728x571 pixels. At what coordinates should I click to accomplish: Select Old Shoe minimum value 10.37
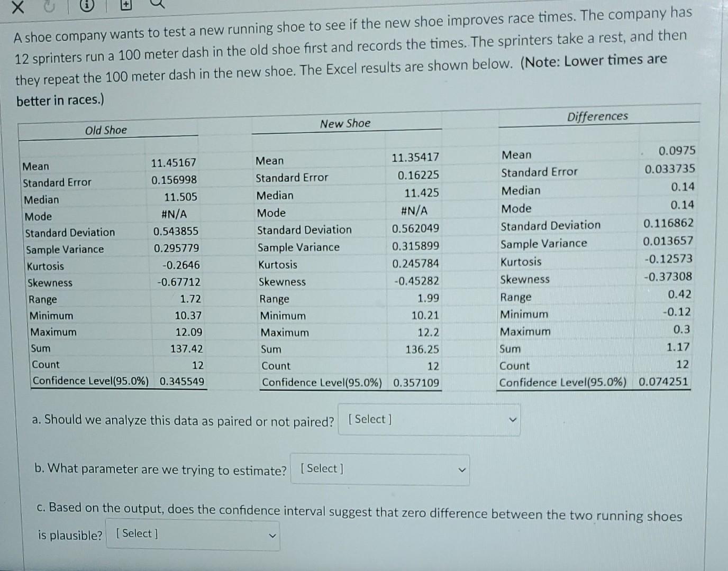(x=188, y=316)
